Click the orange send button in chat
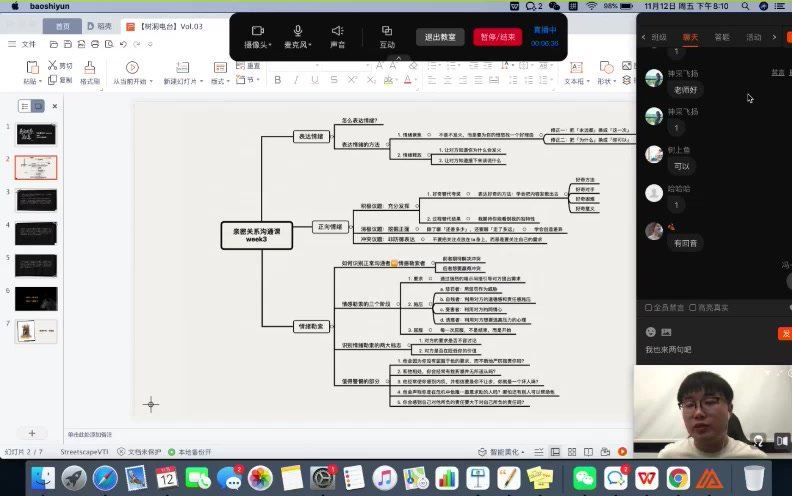The image size is (792, 496). point(785,333)
